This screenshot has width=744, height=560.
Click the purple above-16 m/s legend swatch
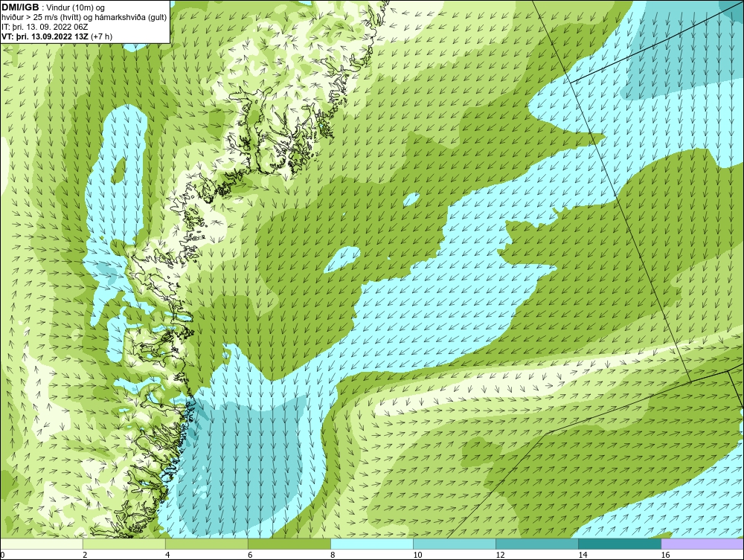(702, 544)
